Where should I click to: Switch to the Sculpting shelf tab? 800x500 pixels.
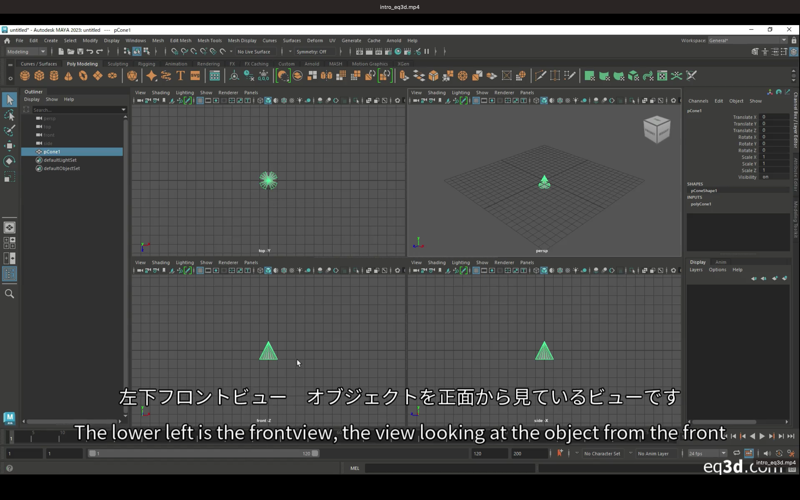coord(118,63)
